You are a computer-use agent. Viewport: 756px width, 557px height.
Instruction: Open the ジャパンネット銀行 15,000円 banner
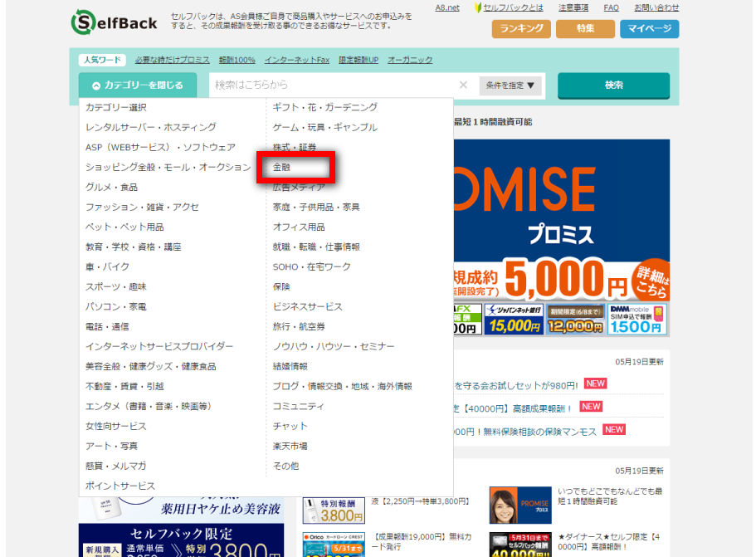[515, 320]
